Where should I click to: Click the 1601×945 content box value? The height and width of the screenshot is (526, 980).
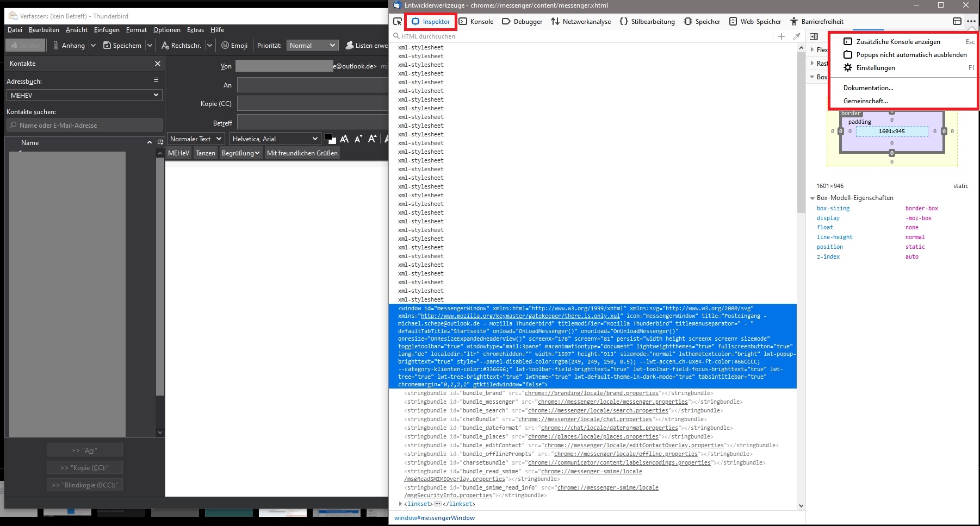click(x=892, y=131)
